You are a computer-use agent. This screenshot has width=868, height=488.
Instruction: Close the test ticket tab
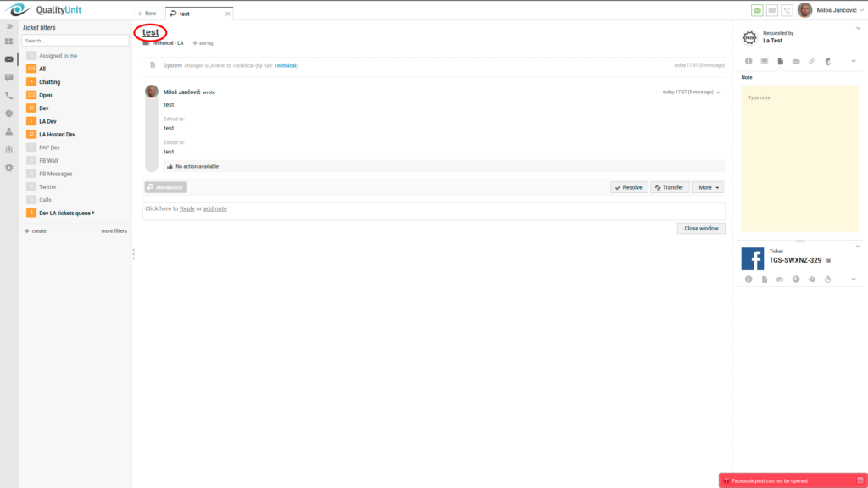[227, 14]
